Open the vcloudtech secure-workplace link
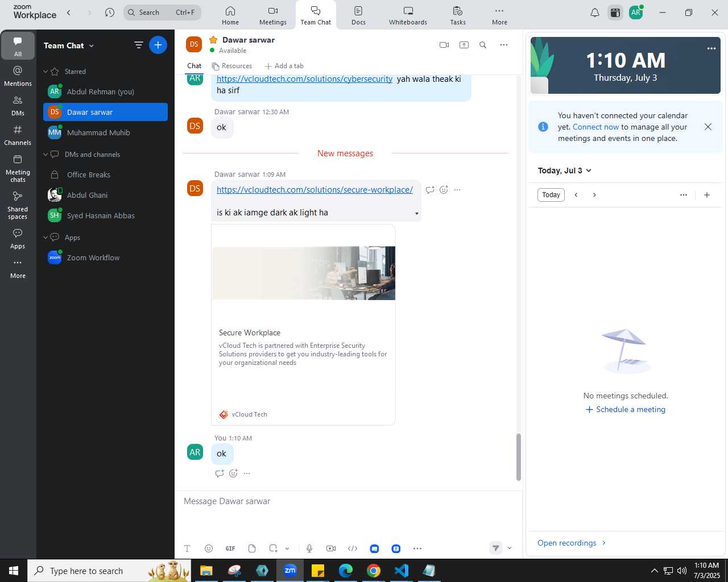Viewport: 728px width, 582px height. coord(315,190)
